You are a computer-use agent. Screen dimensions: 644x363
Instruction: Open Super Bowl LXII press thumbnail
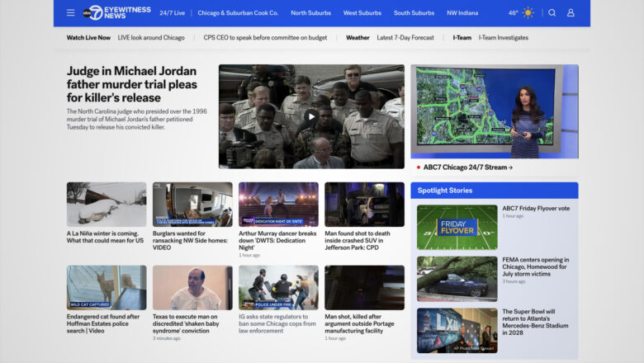click(457, 331)
